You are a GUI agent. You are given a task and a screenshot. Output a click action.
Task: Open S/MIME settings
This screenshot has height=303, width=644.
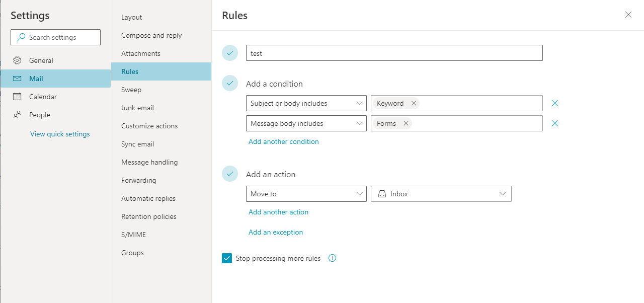coord(161,235)
